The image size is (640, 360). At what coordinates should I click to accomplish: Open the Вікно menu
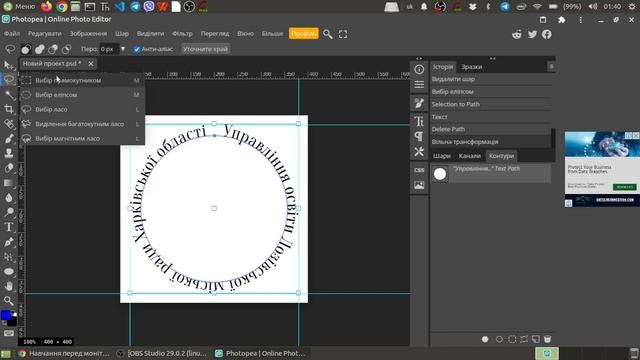[245, 33]
